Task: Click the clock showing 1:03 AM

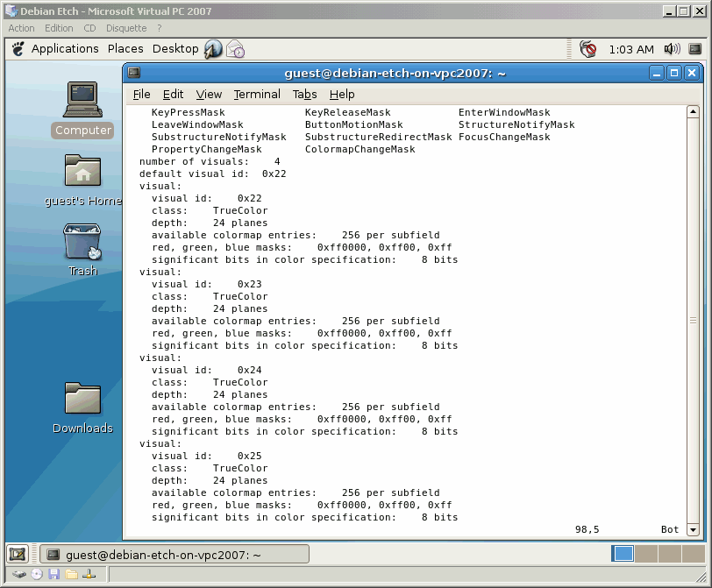Action: pyautogui.click(x=631, y=49)
